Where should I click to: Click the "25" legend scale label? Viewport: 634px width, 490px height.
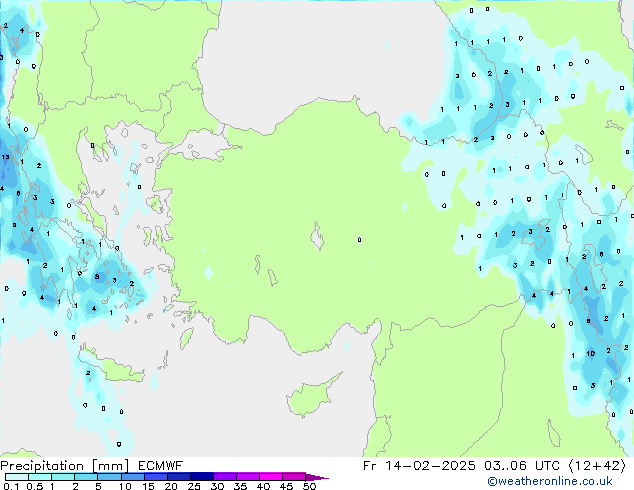pos(194,486)
